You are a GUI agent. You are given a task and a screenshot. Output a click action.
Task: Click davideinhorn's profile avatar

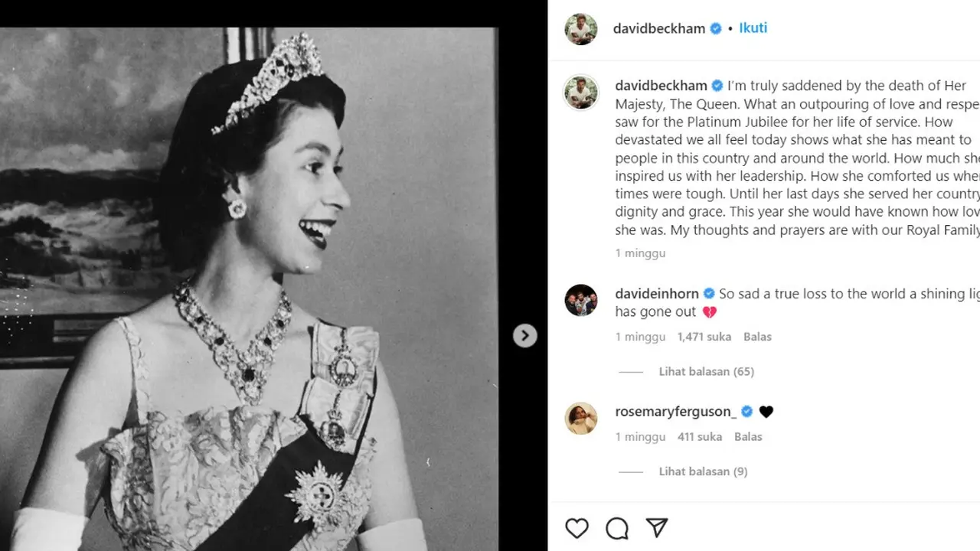(x=580, y=302)
